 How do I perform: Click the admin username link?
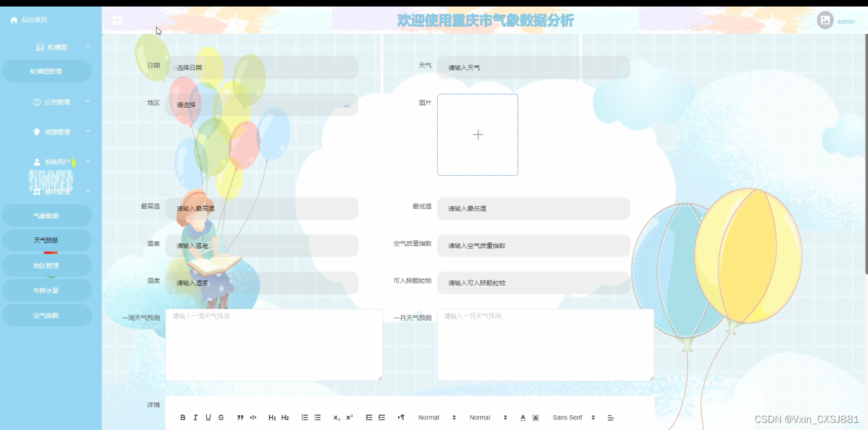click(x=846, y=21)
